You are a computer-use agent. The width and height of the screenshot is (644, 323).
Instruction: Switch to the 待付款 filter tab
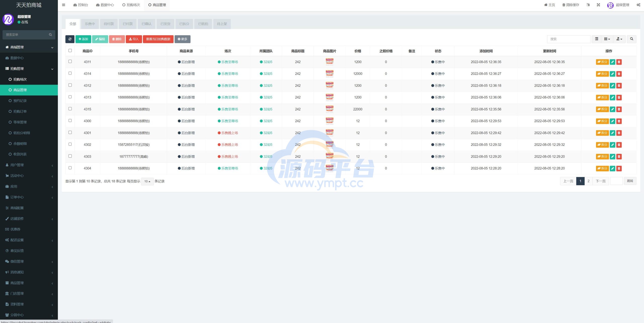(109, 24)
